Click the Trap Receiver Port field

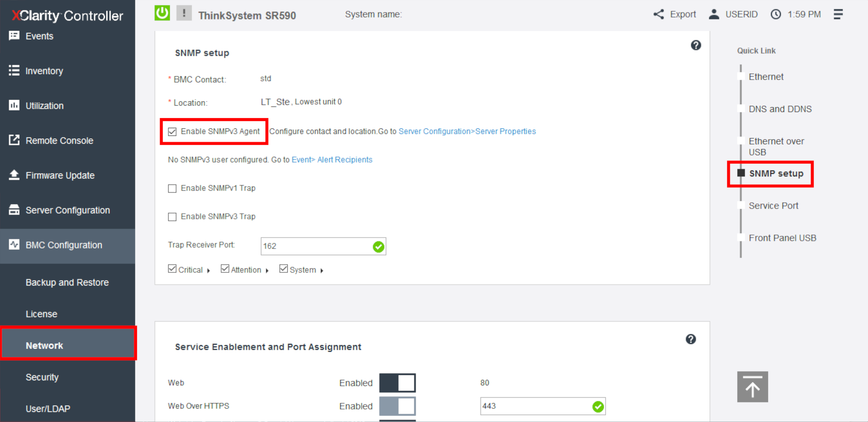(317, 246)
